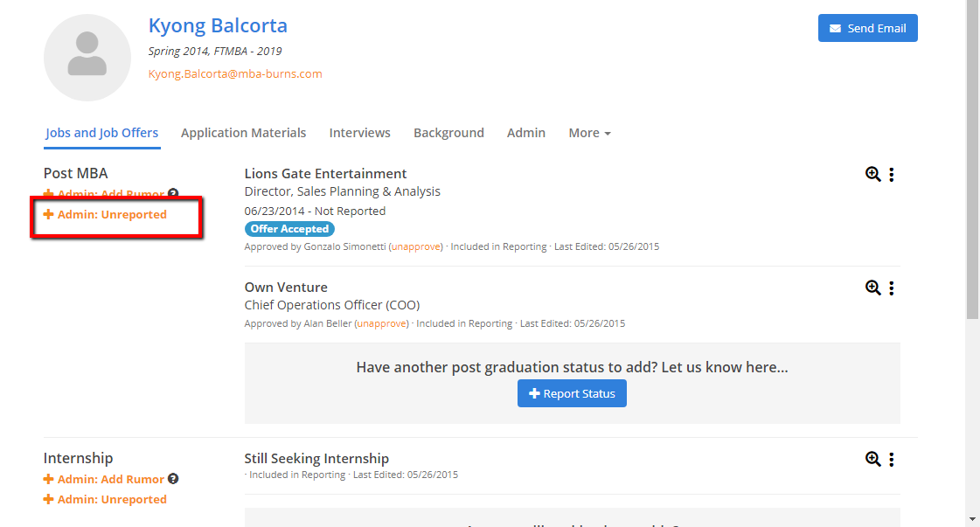The image size is (980, 527).
Task: Open options menu for Still Seeking Internship
Action: click(x=891, y=459)
